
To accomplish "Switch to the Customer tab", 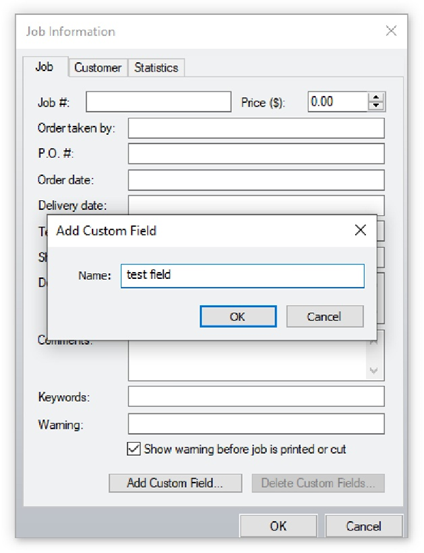I will 98,67.
